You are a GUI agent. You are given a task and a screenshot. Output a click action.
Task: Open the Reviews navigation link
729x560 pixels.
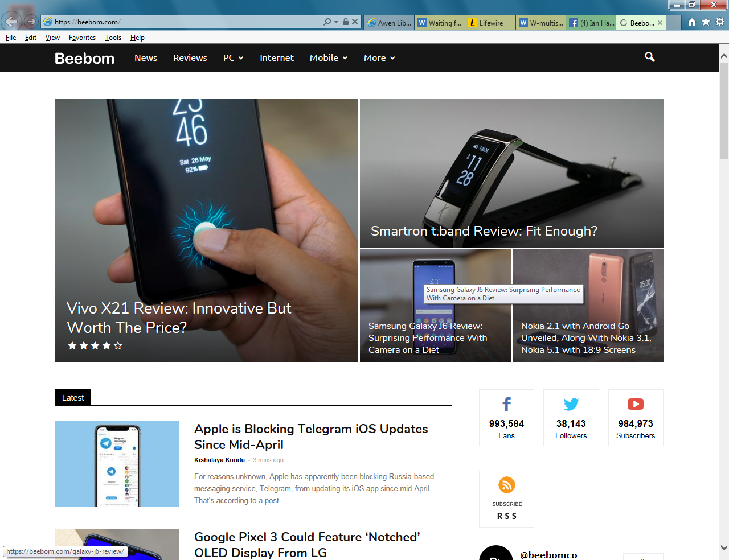[190, 58]
